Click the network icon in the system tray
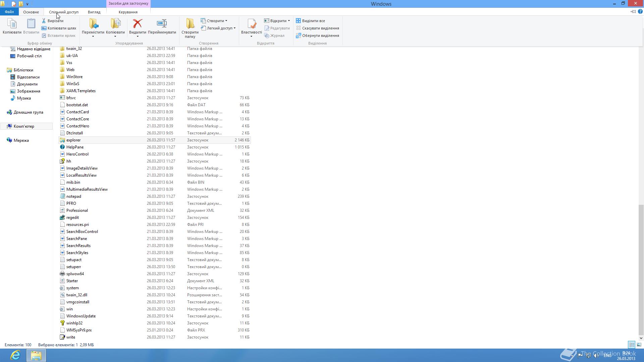The image size is (644, 362). click(588, 355)
